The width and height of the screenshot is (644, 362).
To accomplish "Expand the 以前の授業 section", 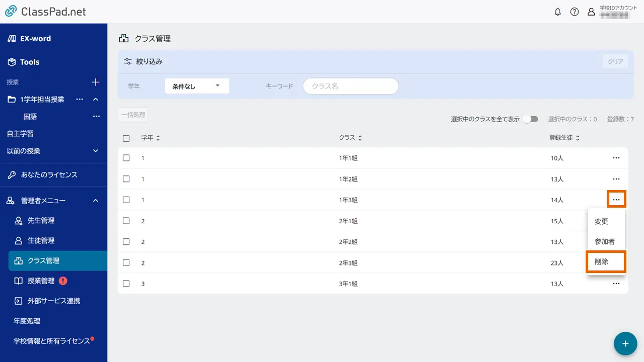I will [96, 151].
